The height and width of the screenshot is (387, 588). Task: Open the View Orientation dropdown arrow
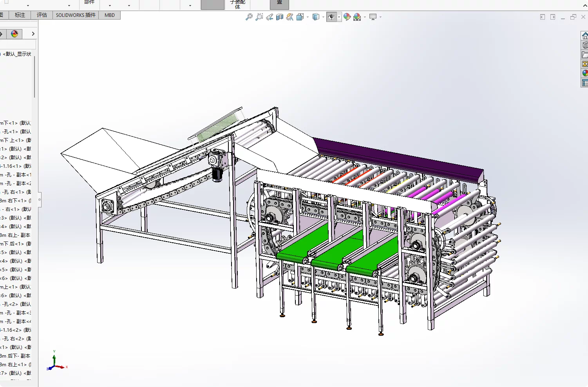[308, 17]
